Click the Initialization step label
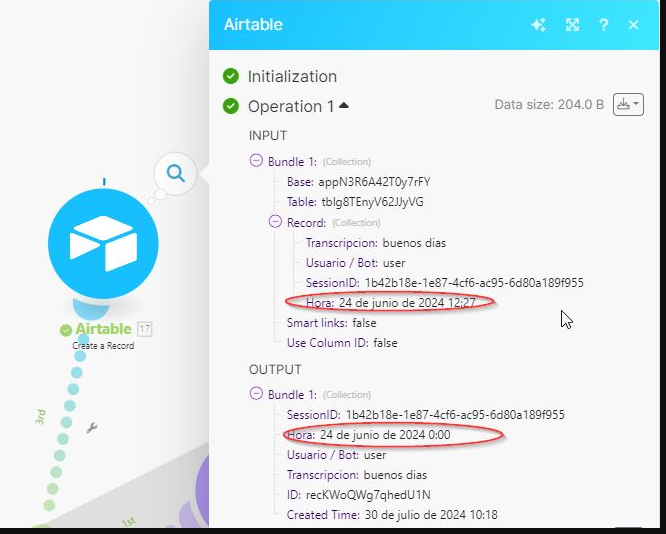Image resolution: width=666 pixels, height=534 pixels. 292,76
